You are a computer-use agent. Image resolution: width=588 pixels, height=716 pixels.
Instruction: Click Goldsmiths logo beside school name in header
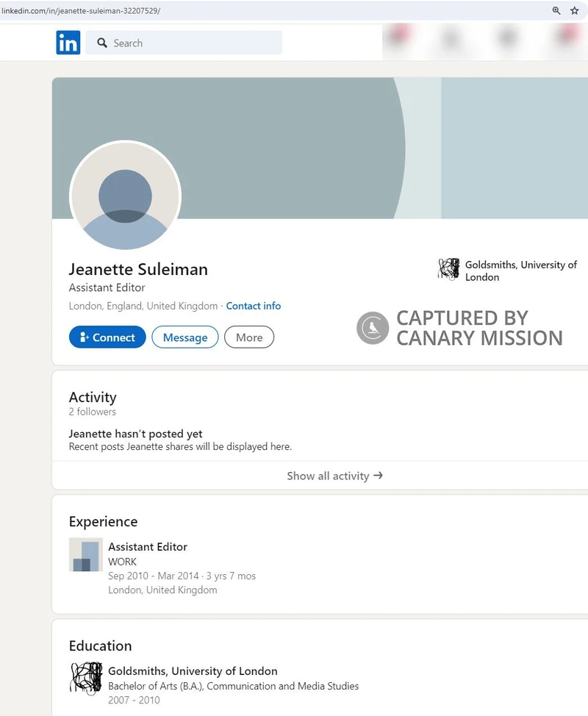[449, 269]
